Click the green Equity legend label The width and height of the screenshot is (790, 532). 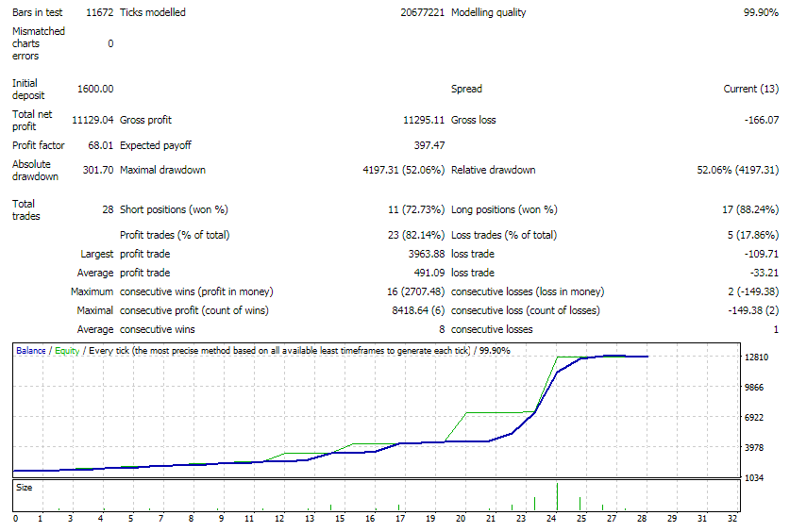coord(67,350)
